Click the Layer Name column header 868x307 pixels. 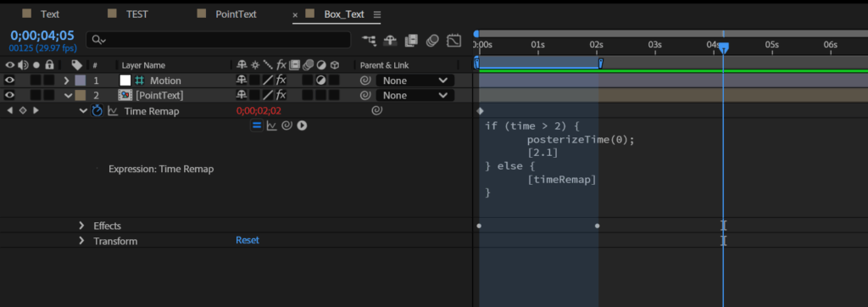point(143,65)
